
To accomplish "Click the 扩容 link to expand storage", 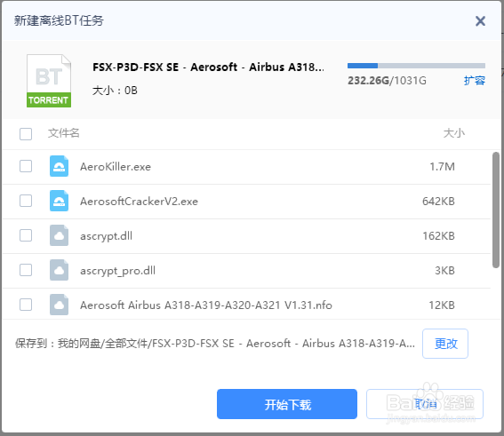I will [x=474, y=80].
